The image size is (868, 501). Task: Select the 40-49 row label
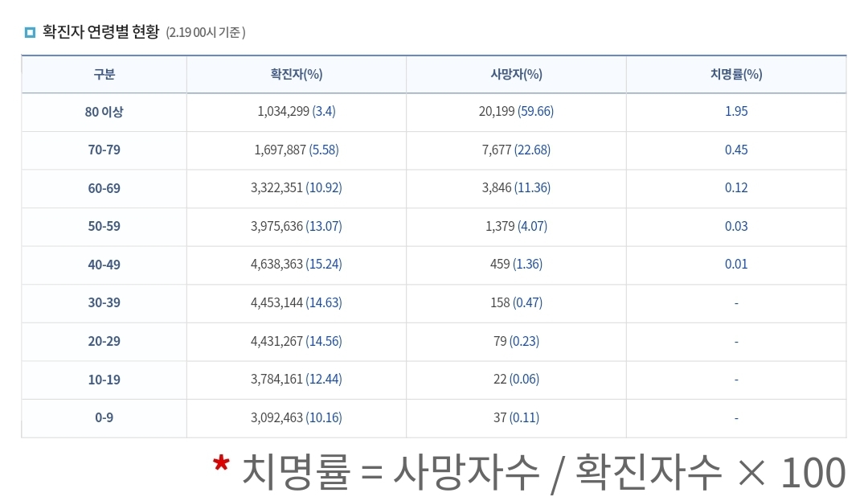104,265
